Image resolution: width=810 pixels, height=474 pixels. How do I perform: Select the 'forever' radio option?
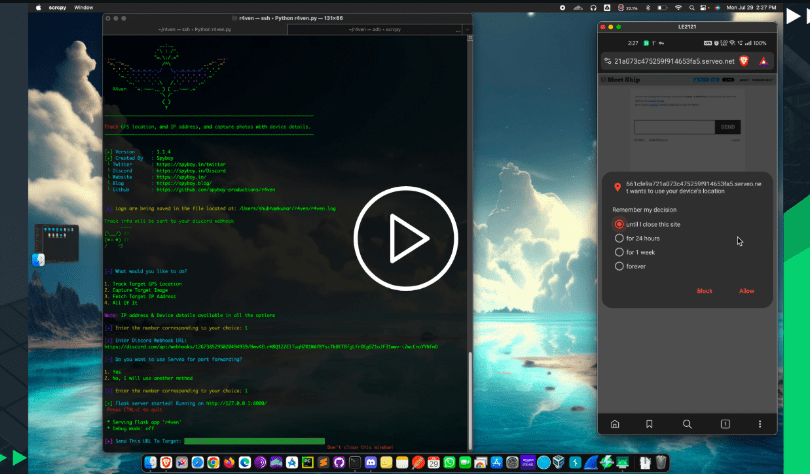(620, 266)
